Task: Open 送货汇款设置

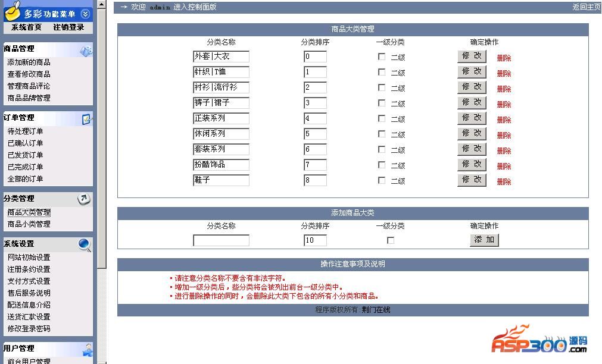Action: (x=29, y=317)
